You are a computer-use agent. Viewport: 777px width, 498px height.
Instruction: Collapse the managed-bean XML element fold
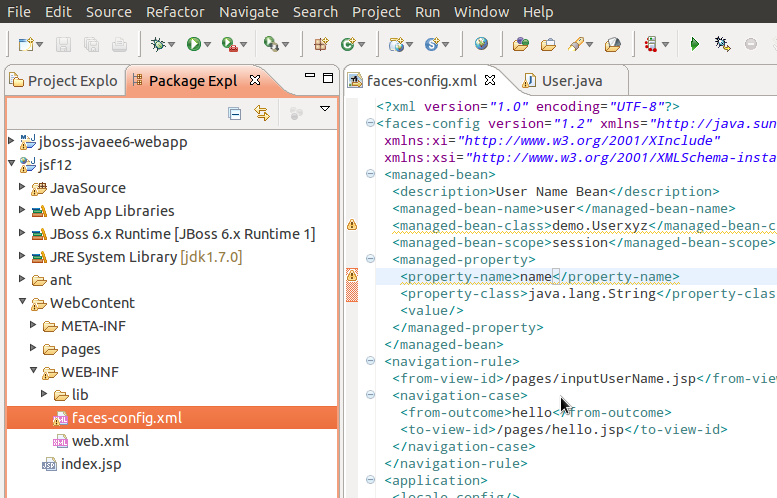371,174
